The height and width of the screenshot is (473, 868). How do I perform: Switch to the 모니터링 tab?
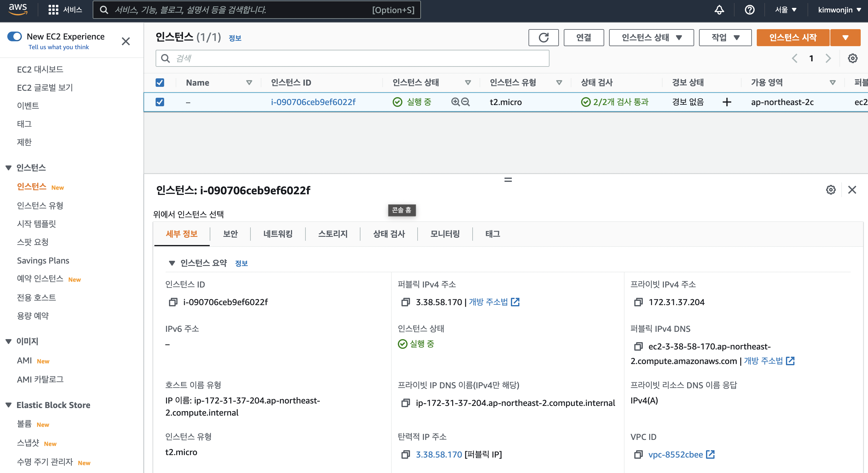click(x=445, y=234)
